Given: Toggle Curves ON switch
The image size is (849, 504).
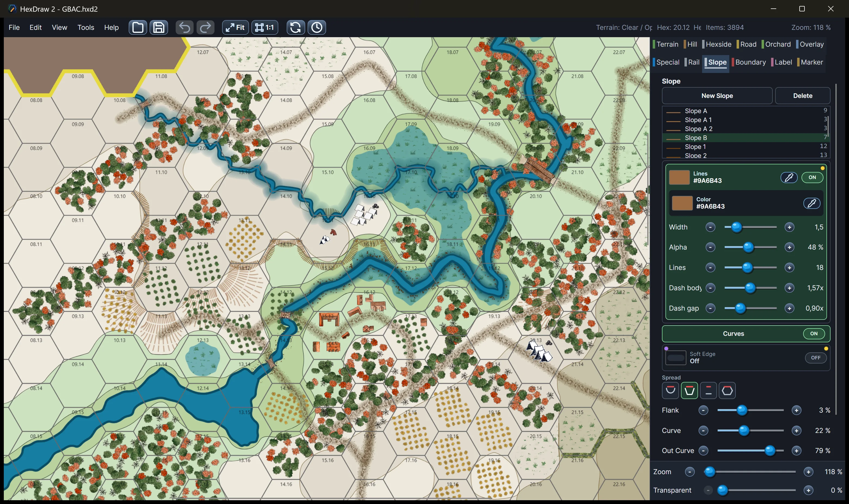Looking at the screenshot, I should (x=814, y=333).
